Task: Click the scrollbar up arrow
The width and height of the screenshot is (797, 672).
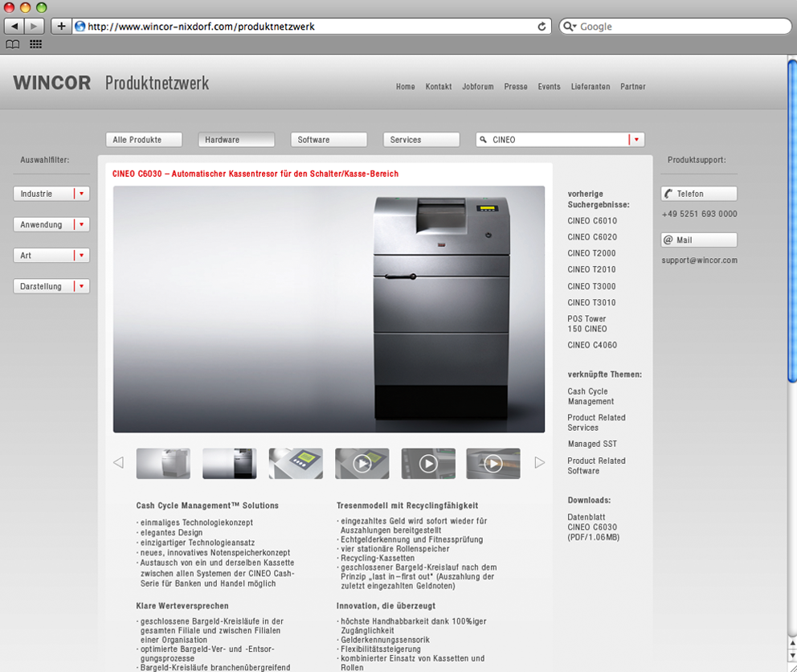Action: 792,643
